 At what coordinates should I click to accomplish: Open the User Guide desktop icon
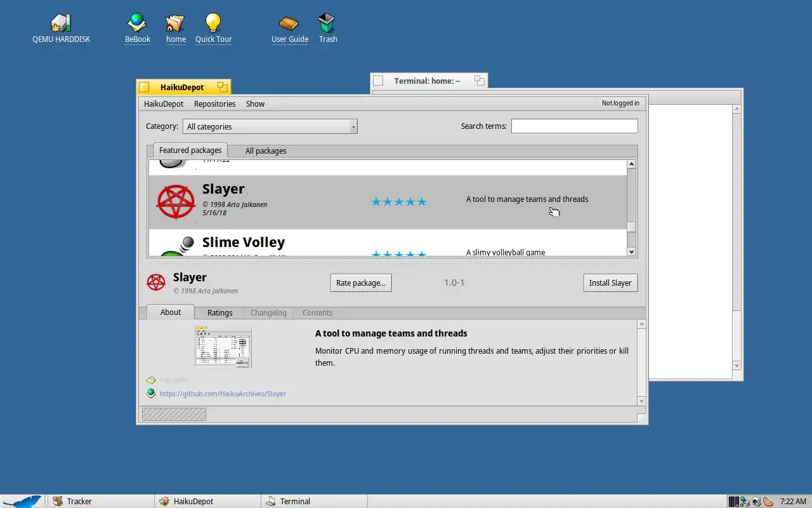point(289,23)
